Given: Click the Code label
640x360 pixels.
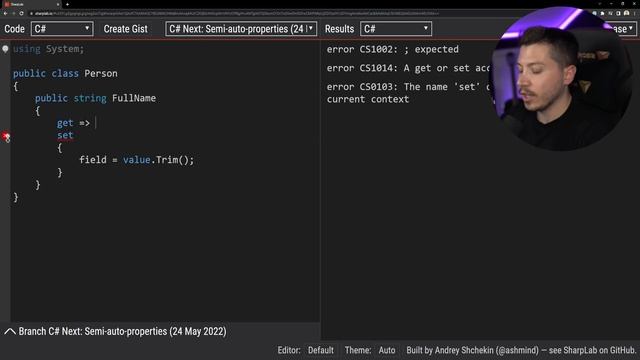Looking at the screenshot, I should pos(14,29).
